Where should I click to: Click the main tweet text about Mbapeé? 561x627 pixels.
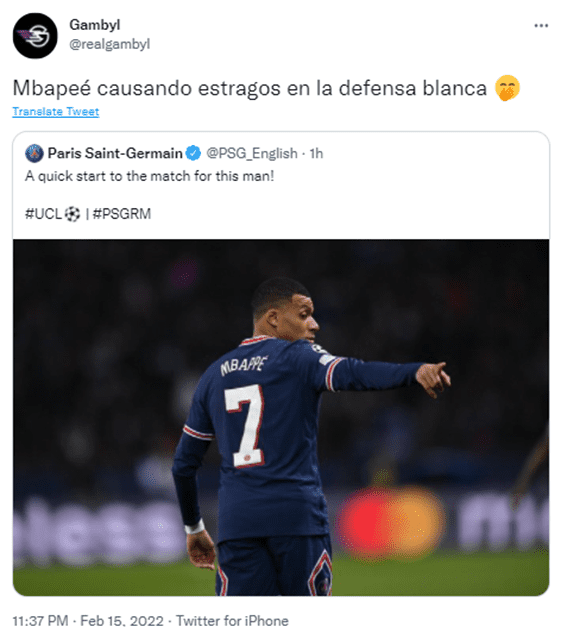[250, 88]
